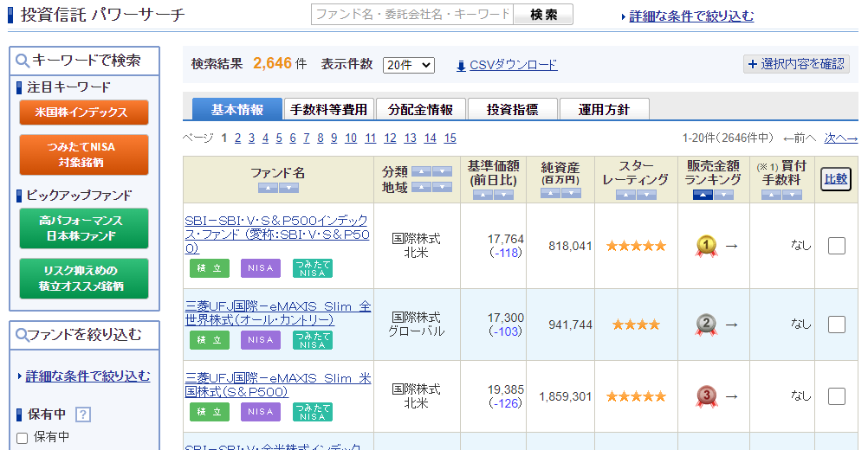
Task: Click 米国株インデックス keyword button
Action: click(x=84, y=112)
